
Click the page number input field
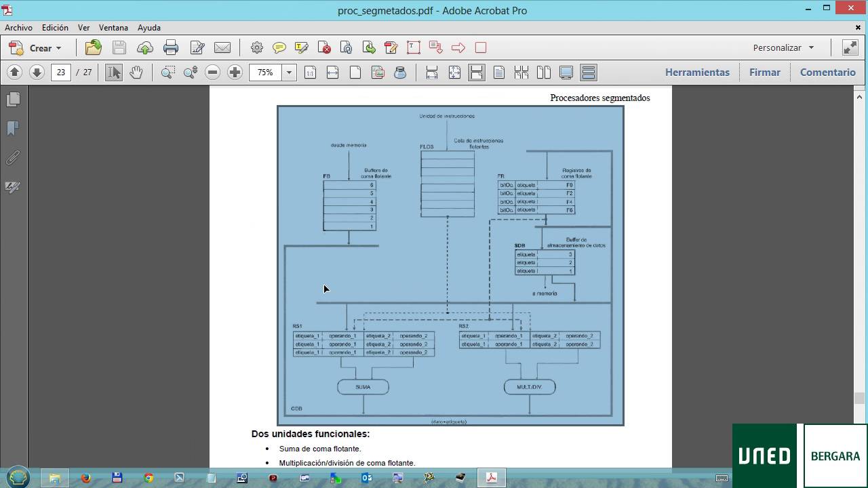(x=61, y=72)
